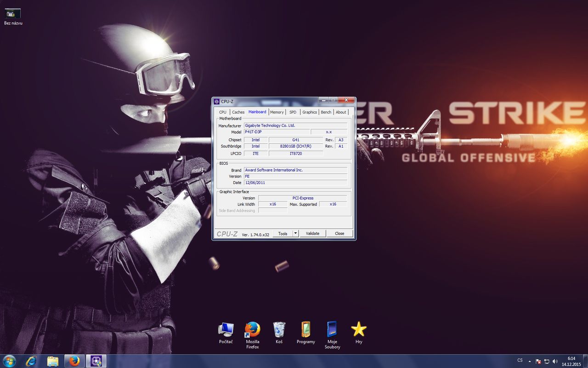Click the Southbridge 82801GB (ICH7/R) field
Viewport: 588px width, 368px height.
[295, 146]
